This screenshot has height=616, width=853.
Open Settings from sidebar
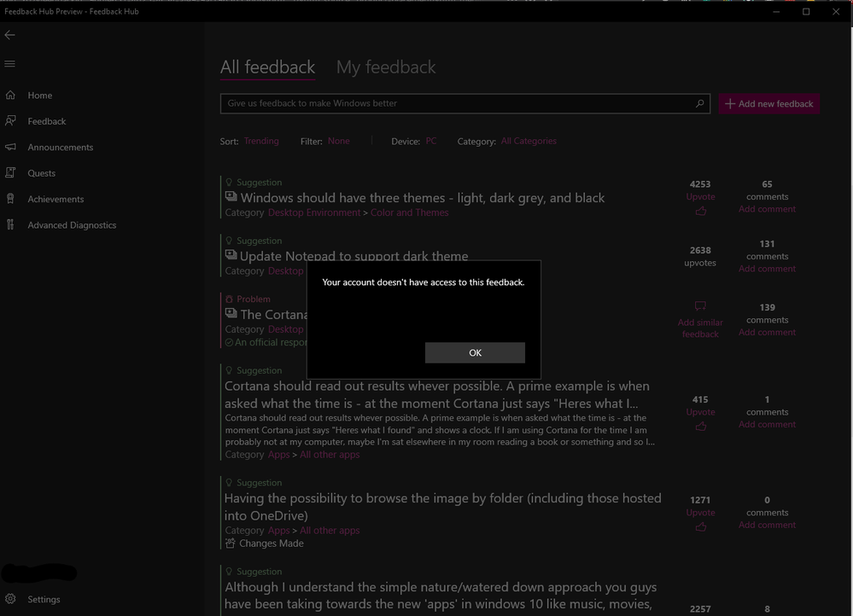pyautogui.click(x=44, y=599)
